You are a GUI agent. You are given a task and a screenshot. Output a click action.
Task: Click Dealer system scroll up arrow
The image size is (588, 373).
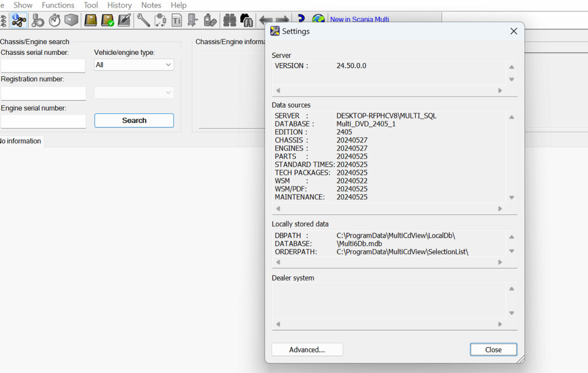[512, 289]
